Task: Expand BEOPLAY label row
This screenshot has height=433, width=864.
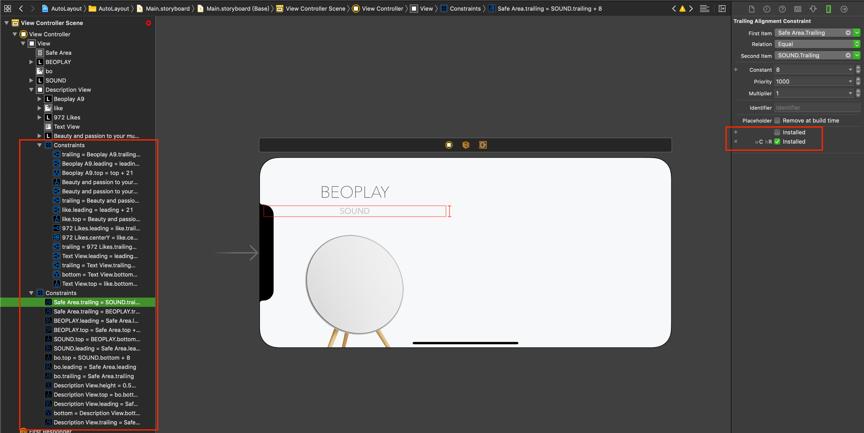Action: (31, 62)
